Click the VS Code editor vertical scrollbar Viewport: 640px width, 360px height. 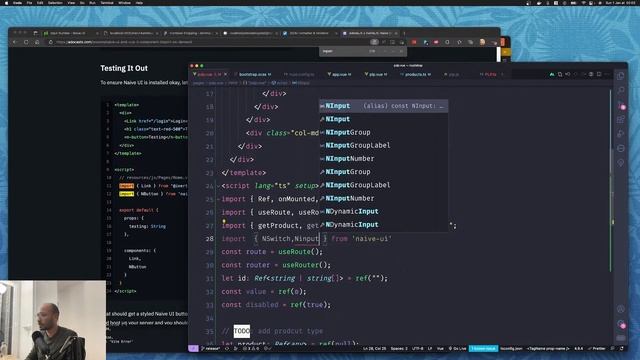(x=611, y=180)
